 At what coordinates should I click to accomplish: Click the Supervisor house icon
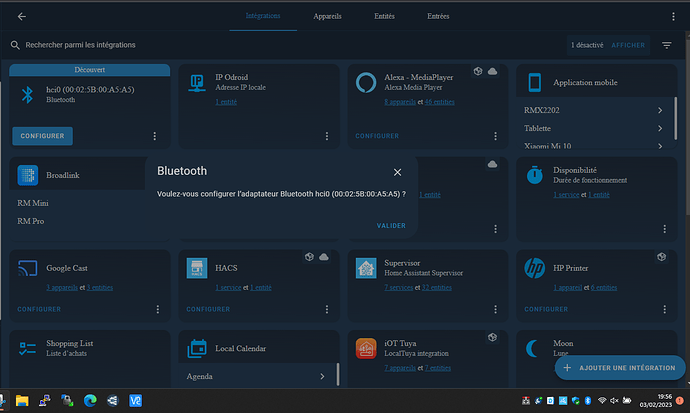pyautogui.click(x=366, y=268)
